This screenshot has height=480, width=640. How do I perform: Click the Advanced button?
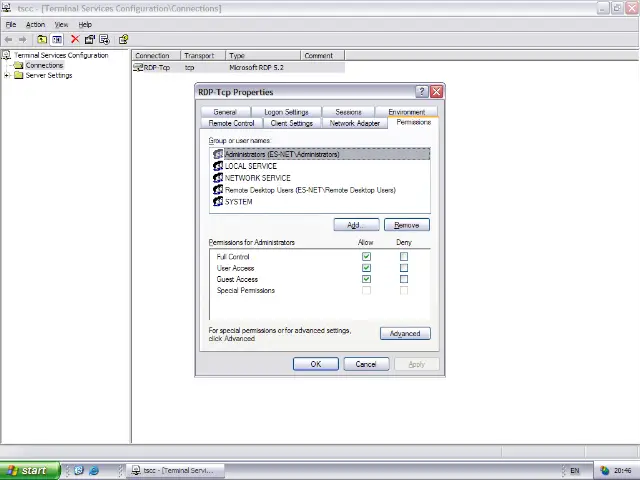(405, 333)
